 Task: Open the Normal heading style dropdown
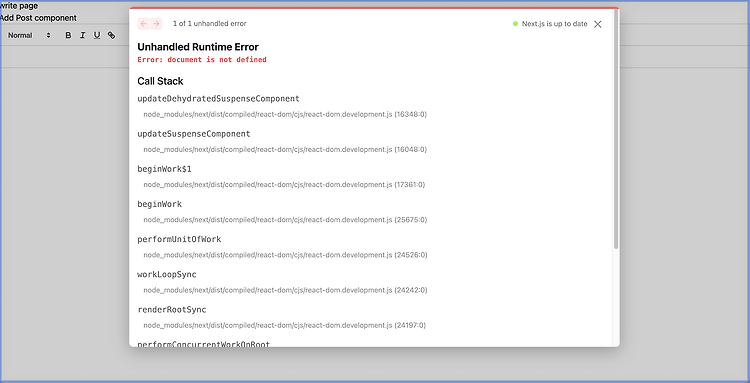(29, 35)
